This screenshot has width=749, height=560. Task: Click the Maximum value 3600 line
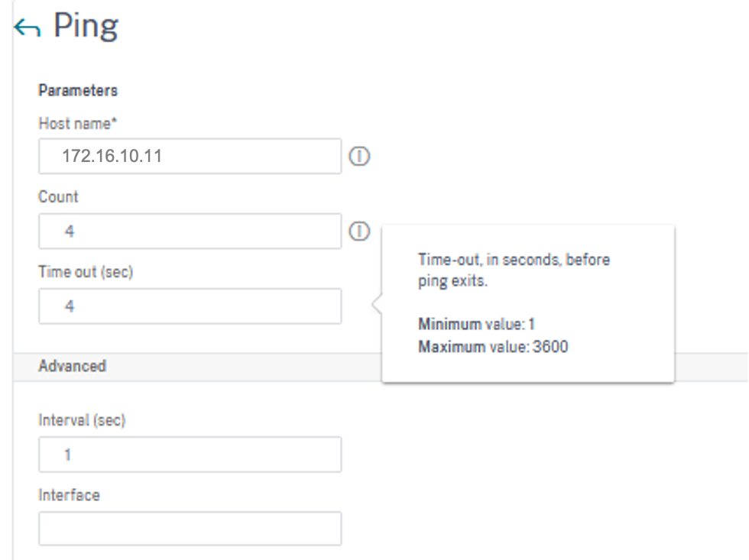click(493, 347)
